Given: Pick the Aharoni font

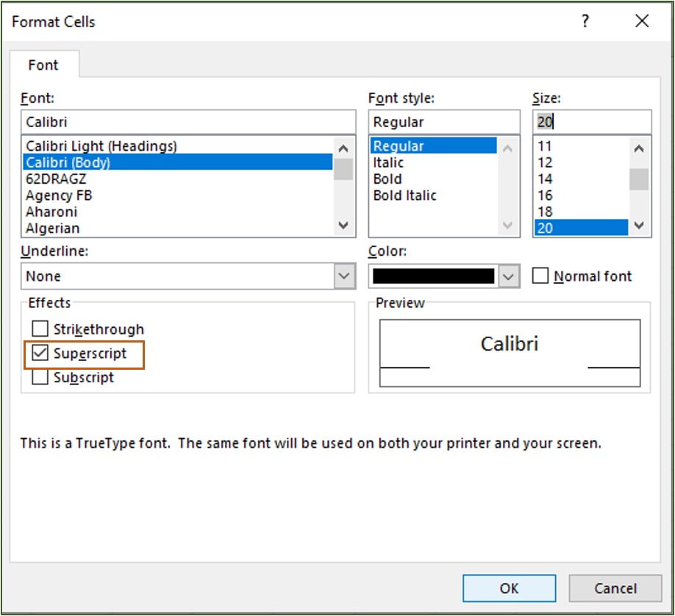Looking at the screenshot, I should pyautogui.click(x=178, y=212).
